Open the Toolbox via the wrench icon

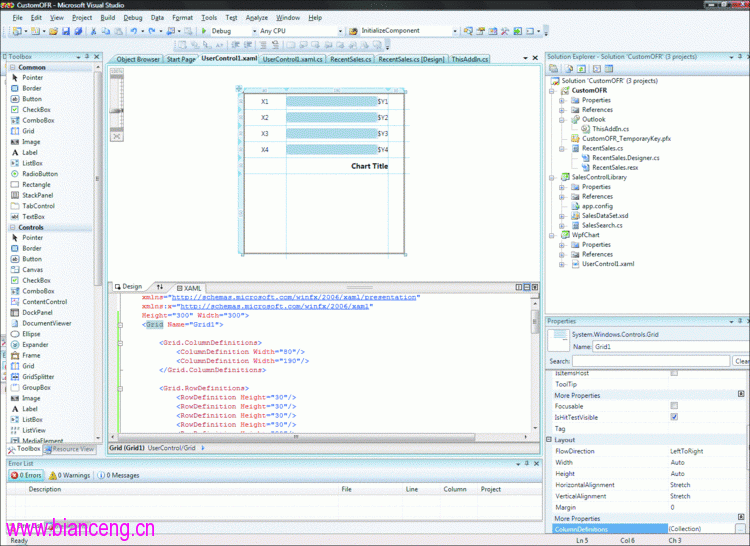pos(505,31)
